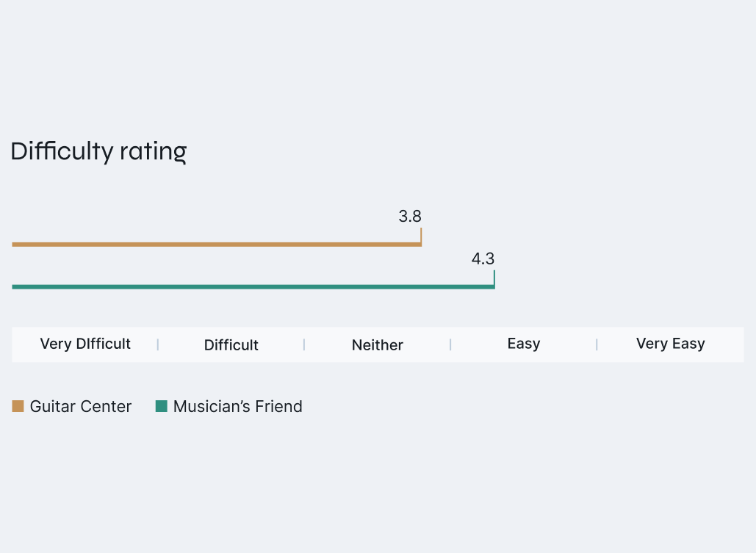Toggle the "Guitar Center" legend label

[x=81, y=407]
